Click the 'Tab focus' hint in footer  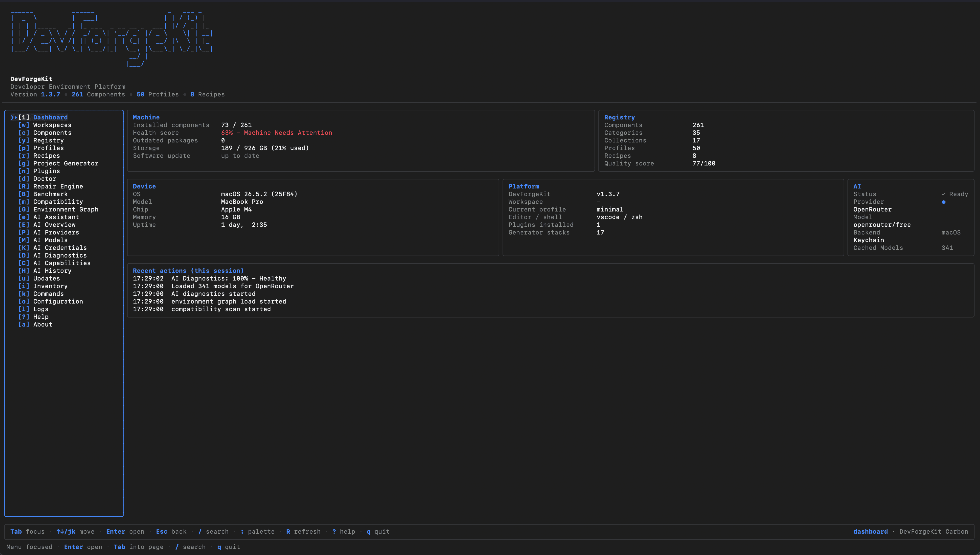point(27,531)
